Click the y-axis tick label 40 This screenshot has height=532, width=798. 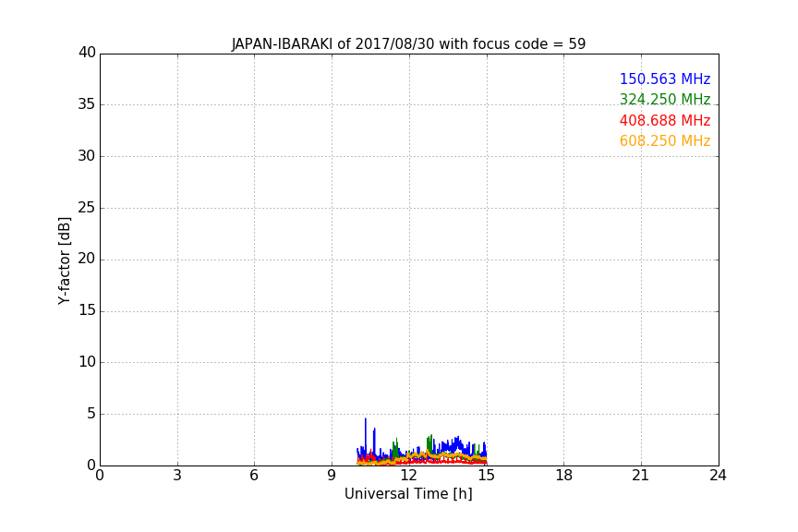pos(87,53)
